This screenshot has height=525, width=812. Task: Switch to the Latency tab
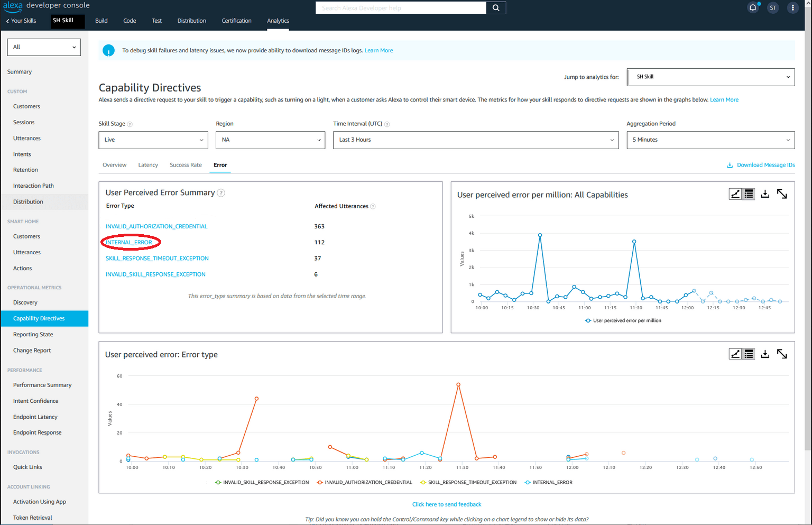[148, 165]
